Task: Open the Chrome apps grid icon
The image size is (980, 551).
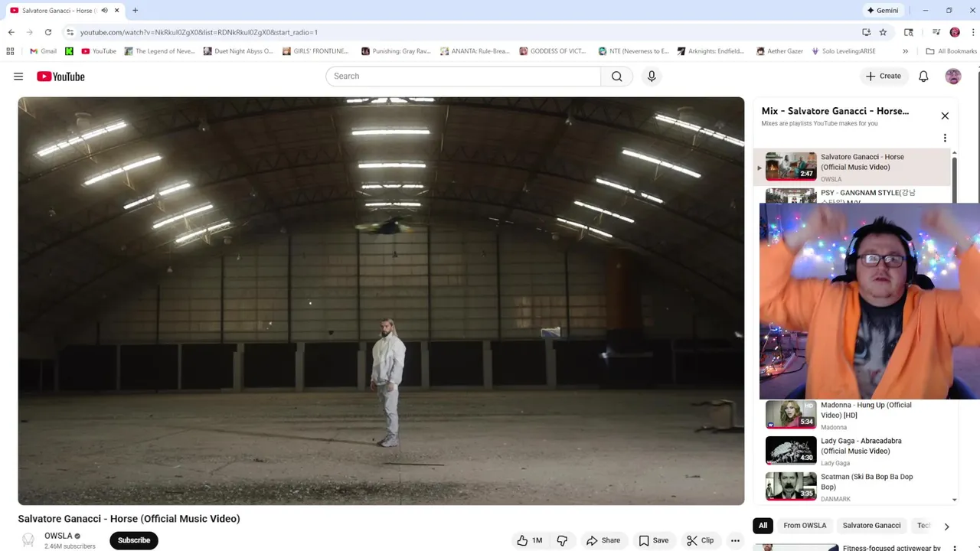Action: point(10,51)
